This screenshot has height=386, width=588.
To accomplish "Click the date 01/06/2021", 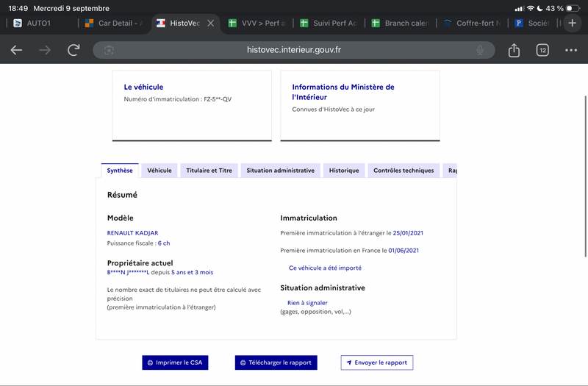I will (404, 250).
